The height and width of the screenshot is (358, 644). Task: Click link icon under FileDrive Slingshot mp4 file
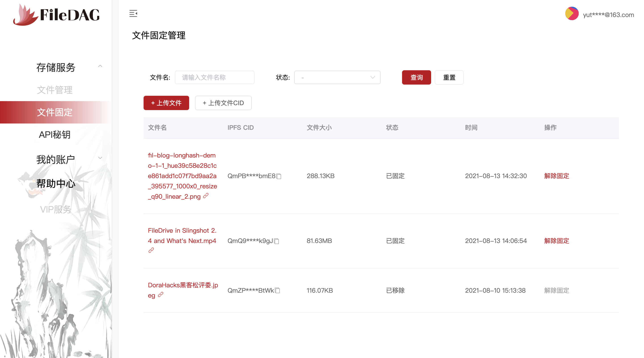click(x=151, y=250)
